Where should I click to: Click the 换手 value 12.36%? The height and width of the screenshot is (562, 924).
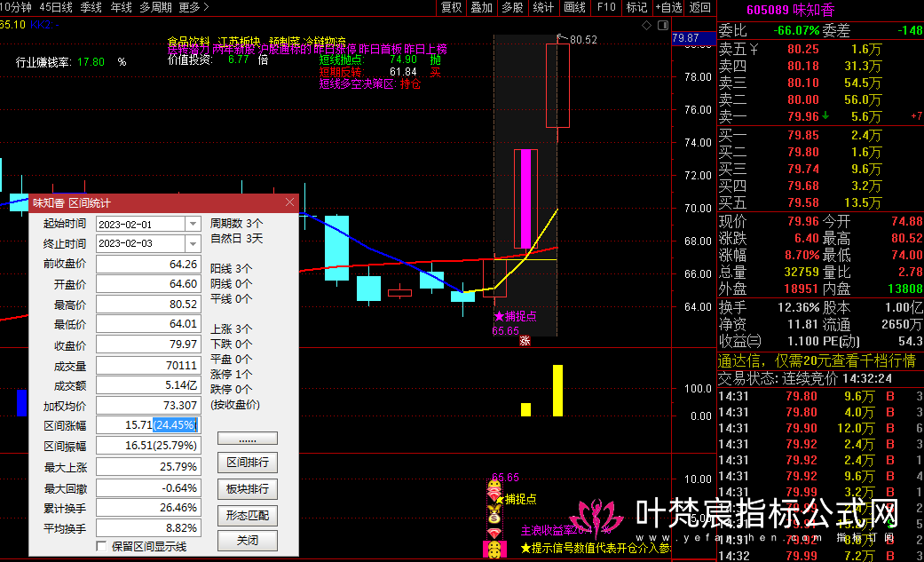(x=799, y=308)
